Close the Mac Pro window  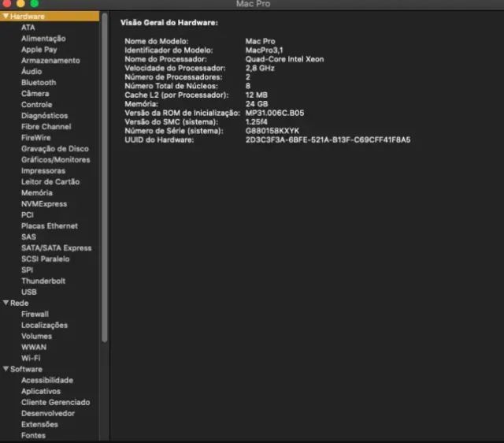[x=7, y=3]
